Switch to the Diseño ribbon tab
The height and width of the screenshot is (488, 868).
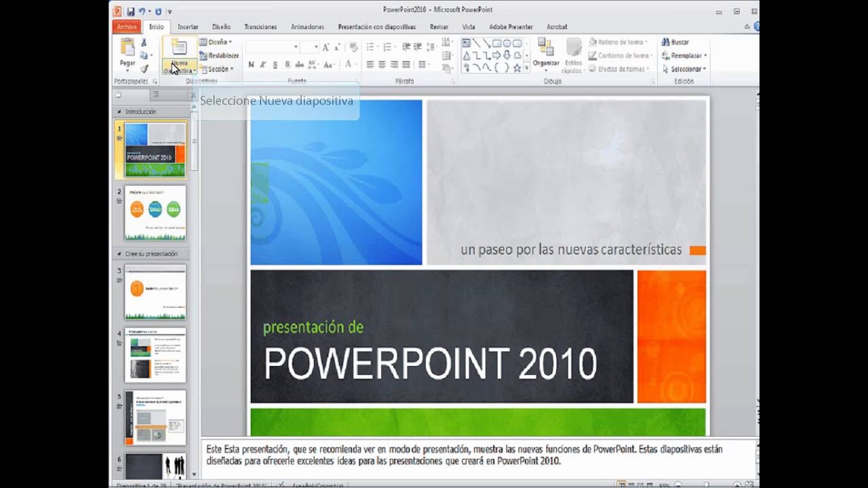pyautogui.click(x=221, y=27)
